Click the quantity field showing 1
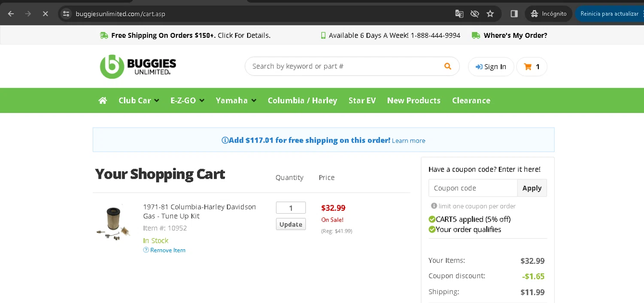 pos(291,208)
